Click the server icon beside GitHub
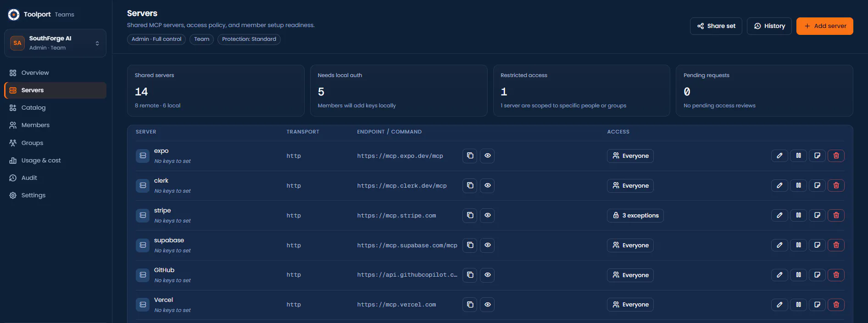 (143, 275)
